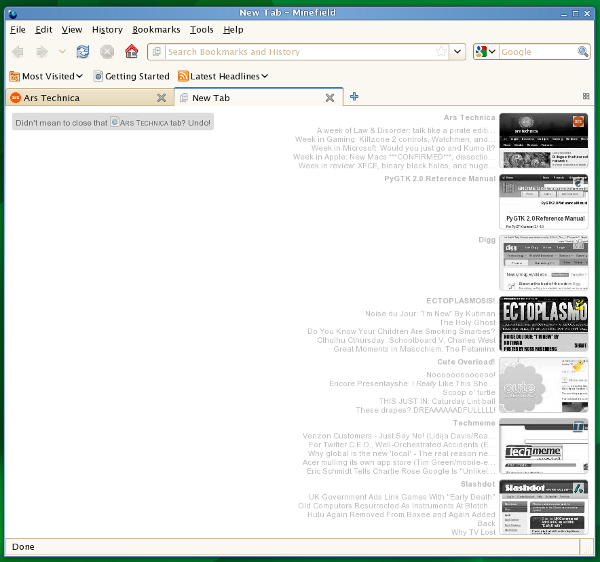Close the New Tab tab
Viewport: 600px width, 562px height.
click(330, 98)
